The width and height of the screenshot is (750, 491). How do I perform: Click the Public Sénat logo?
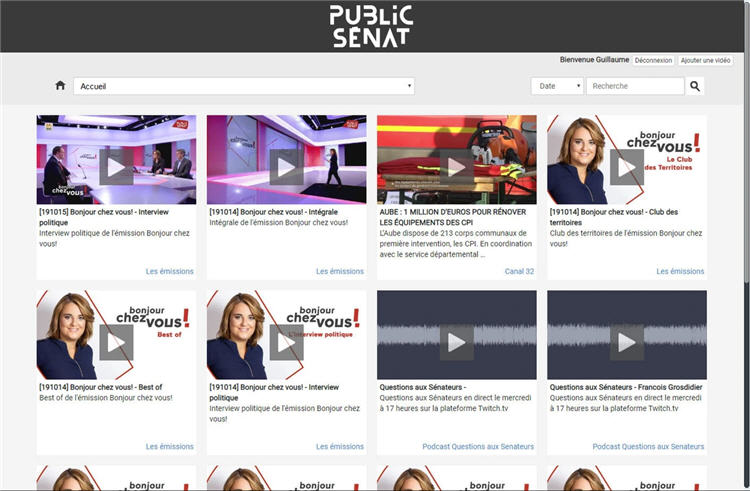tap(371, 26)
